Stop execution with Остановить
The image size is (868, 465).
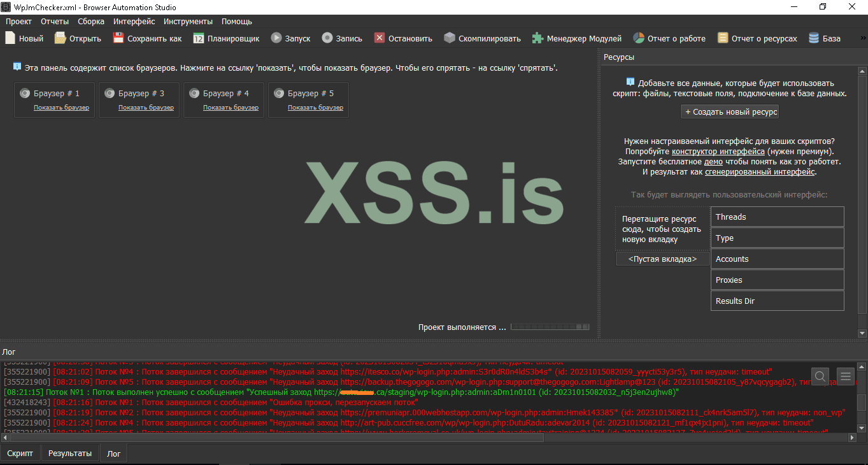click(x=403, y=38)
